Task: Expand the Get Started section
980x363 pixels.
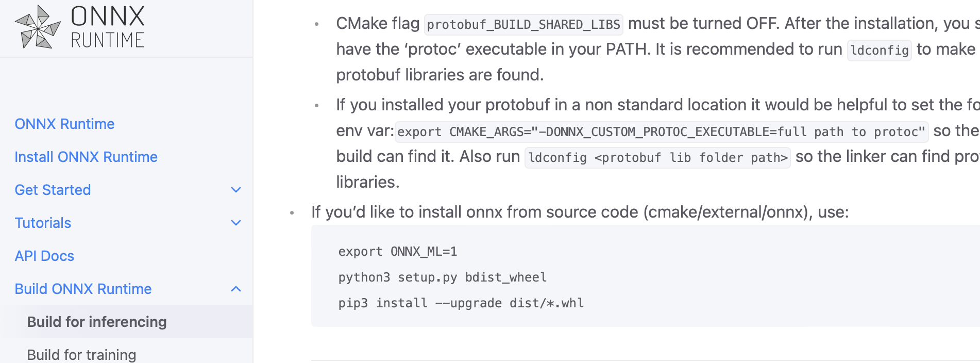Action: (236, 190)
